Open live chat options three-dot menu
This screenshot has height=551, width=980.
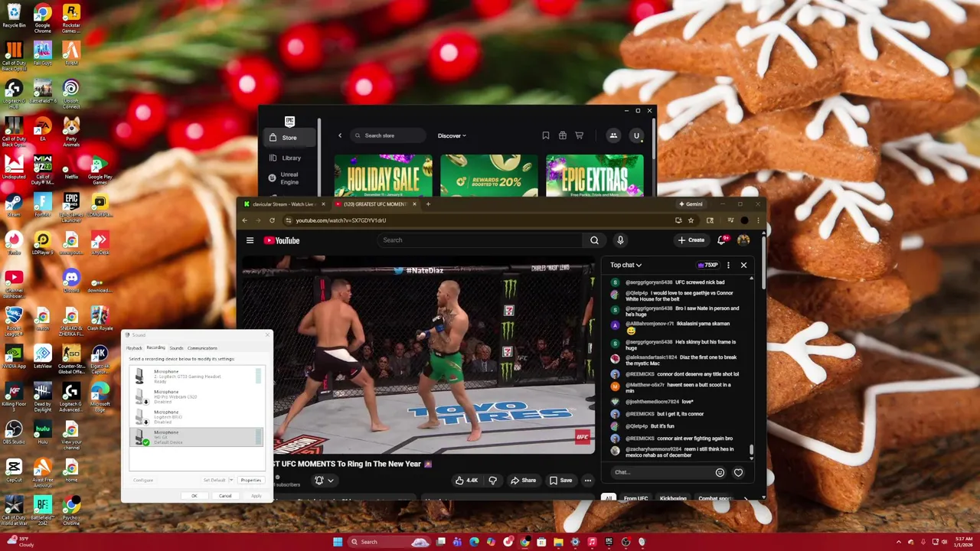[728, 265]
